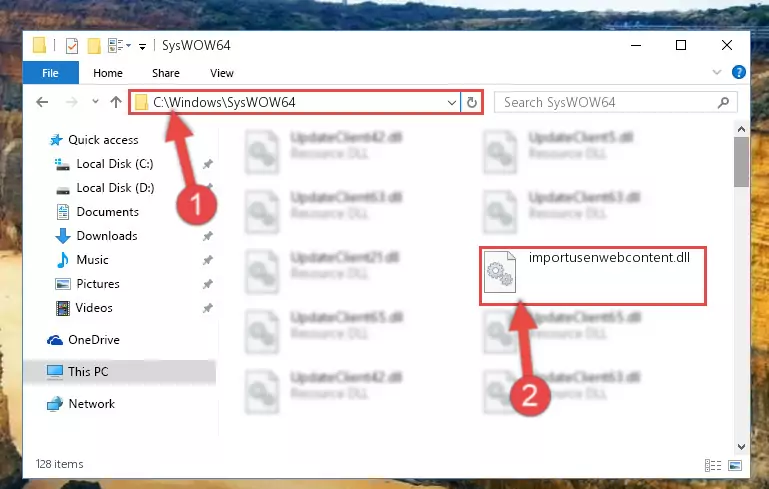
Task: Click the pin icon next to Music
Action: coord(208,260)
